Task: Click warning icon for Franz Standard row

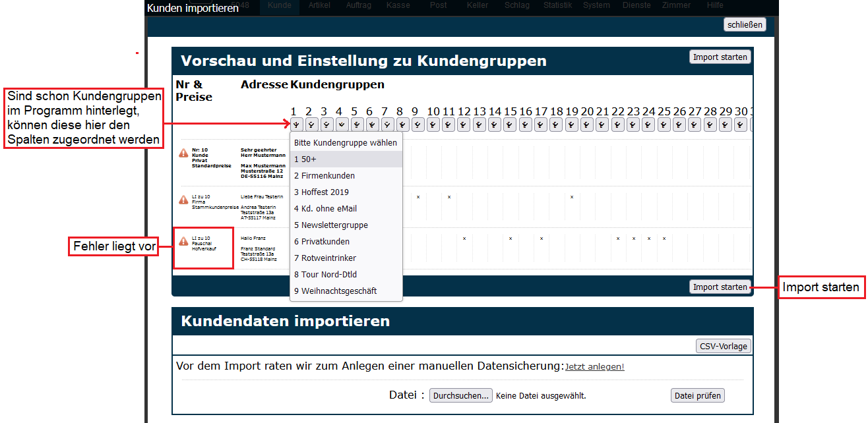Action: tap(183, 242)
